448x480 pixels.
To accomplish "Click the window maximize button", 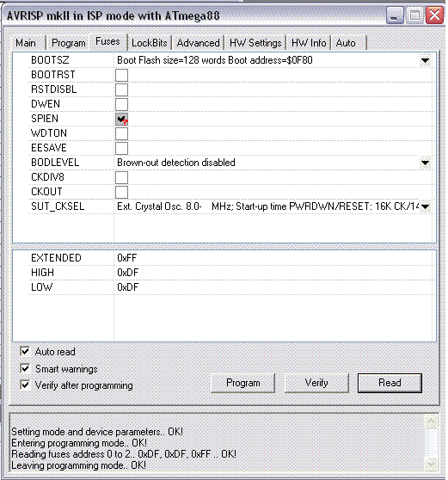I will click(x=414, y=15).
